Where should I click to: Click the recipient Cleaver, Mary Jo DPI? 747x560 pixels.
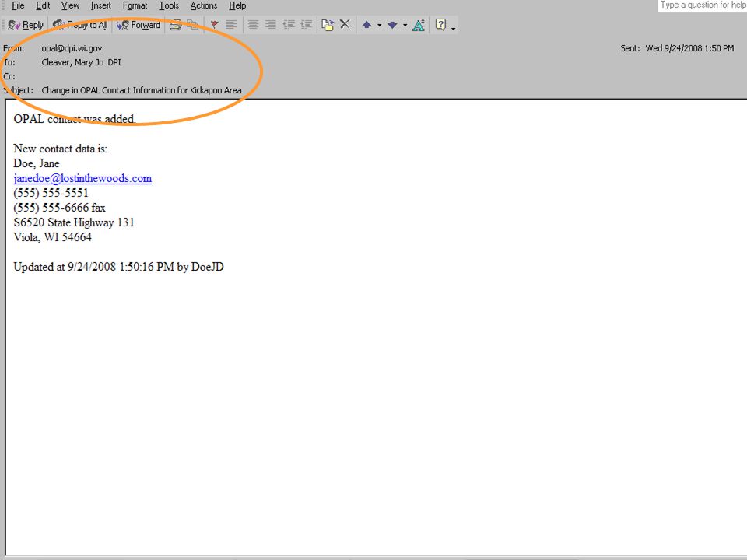tap(81, 62)
